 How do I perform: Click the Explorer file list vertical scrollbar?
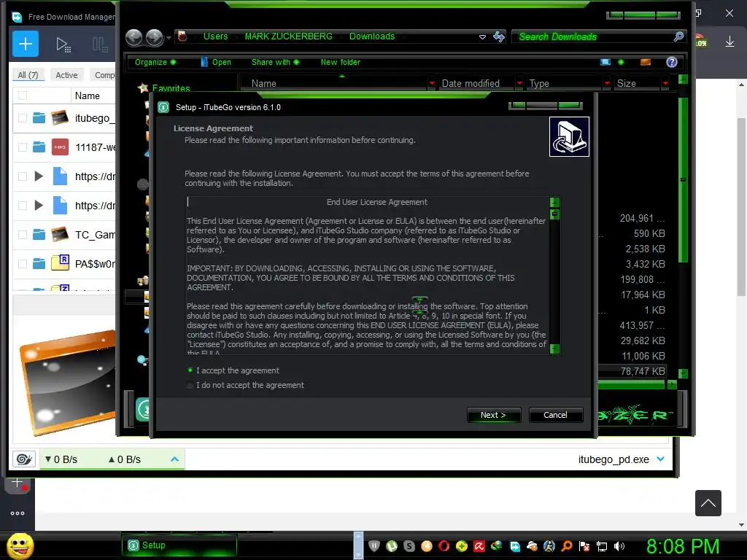[683, 180]
